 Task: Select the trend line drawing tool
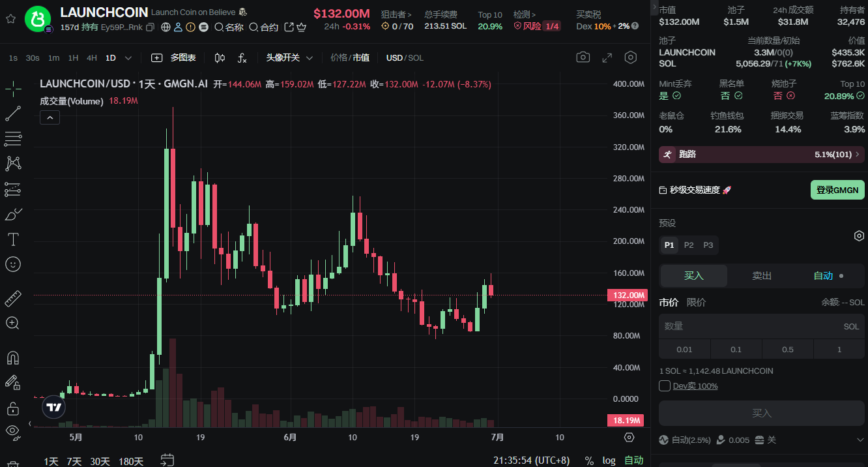point(12,113)
